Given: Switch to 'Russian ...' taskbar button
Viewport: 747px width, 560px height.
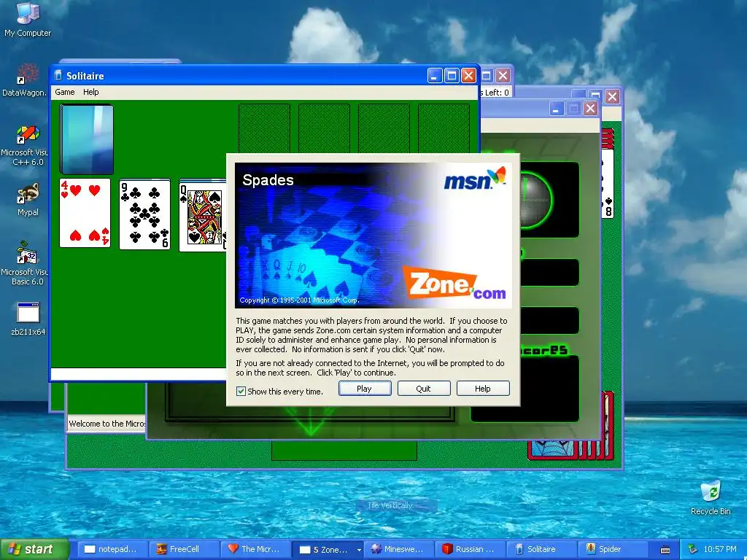Looking at the screenshot, I should pos(469,549).
